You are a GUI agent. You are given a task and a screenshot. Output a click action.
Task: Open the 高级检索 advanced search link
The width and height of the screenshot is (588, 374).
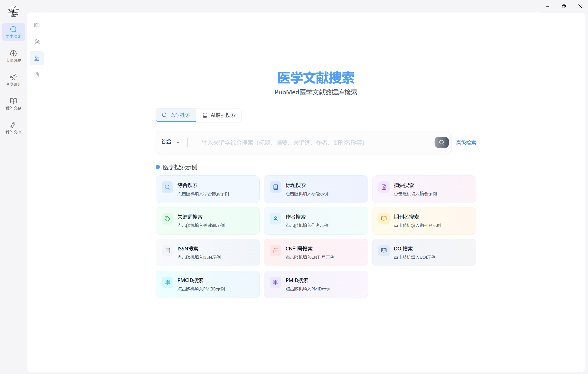(x=466, y=143)
